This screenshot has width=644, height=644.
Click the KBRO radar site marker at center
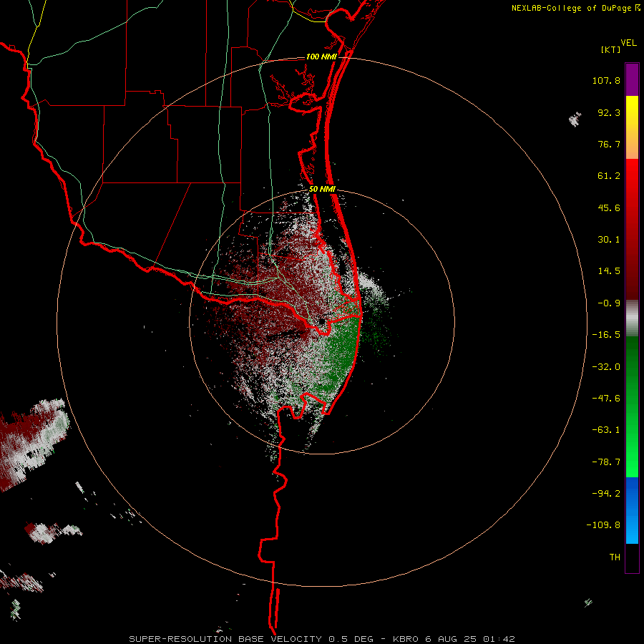[x=322, y=321]
